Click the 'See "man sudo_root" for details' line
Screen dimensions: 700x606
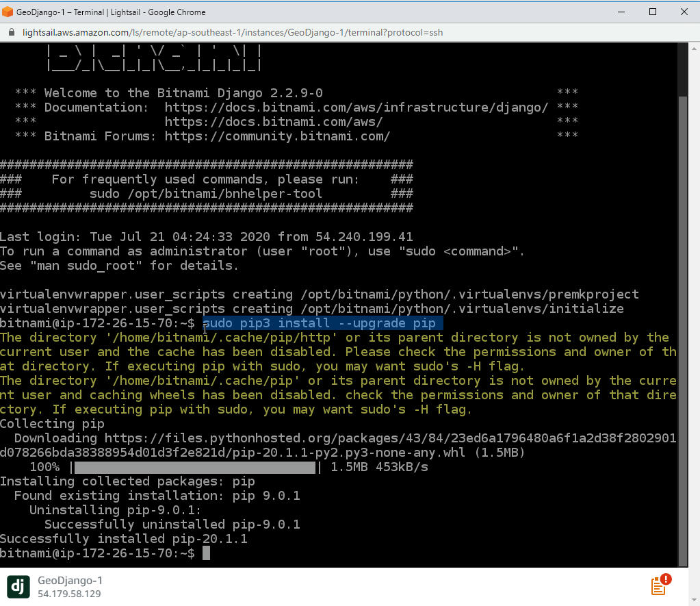tap(119, 266)
